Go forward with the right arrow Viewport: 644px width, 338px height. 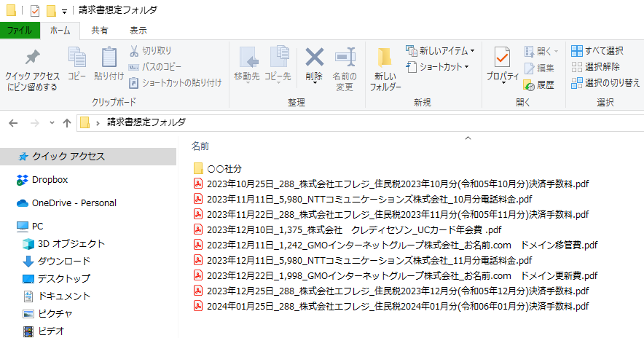tap(35, 123)
